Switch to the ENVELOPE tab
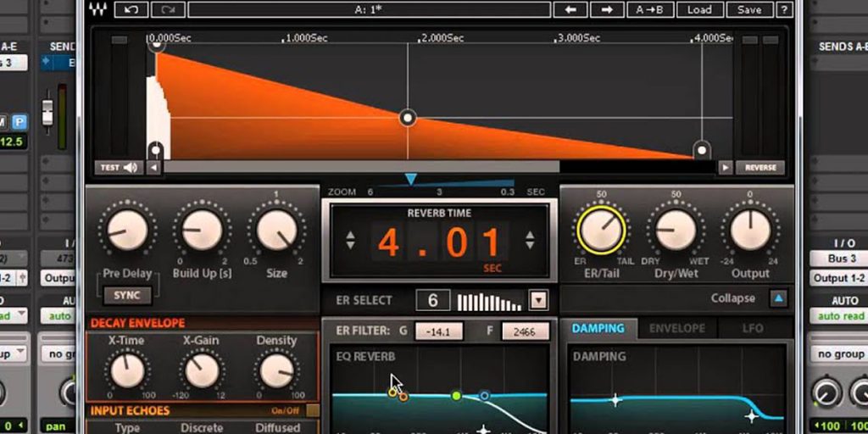This screenshot has width=868, height=434. (x=677, y=328)
